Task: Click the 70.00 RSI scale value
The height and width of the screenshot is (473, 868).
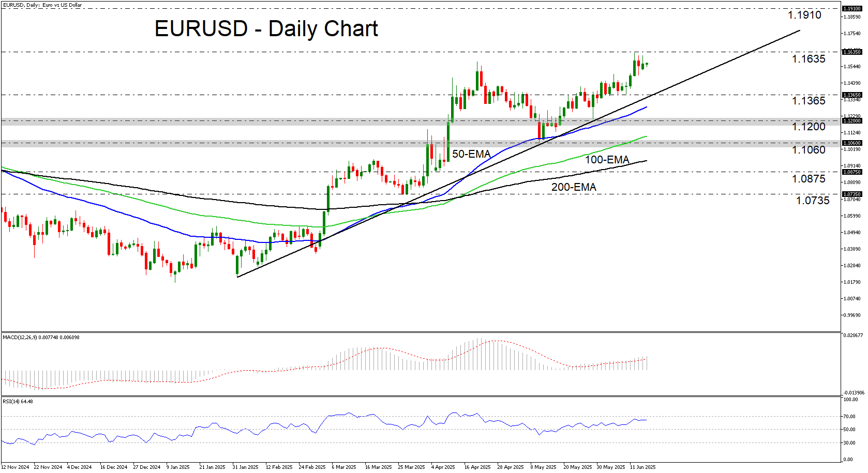Action: pos(849,417)
